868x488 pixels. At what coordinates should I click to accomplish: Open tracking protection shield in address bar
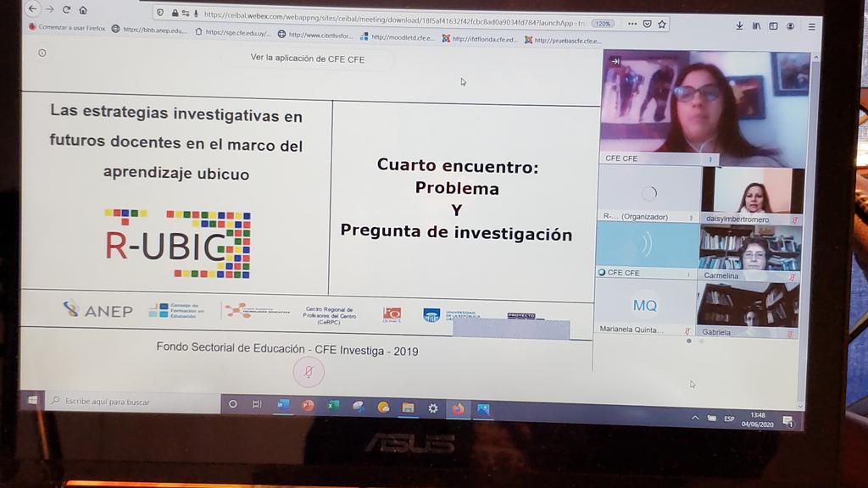tap(160, 13)
